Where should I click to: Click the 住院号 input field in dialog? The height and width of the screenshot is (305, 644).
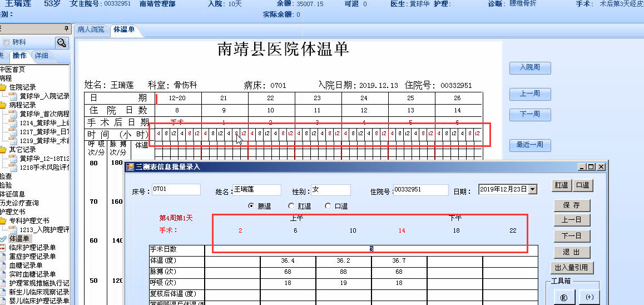point(420,190)
